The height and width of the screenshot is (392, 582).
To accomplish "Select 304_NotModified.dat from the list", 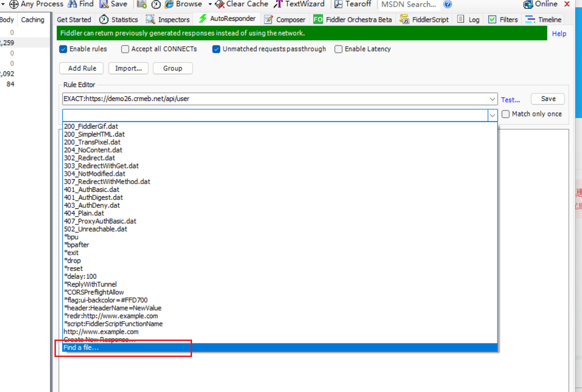I will [x=280, y=174].
